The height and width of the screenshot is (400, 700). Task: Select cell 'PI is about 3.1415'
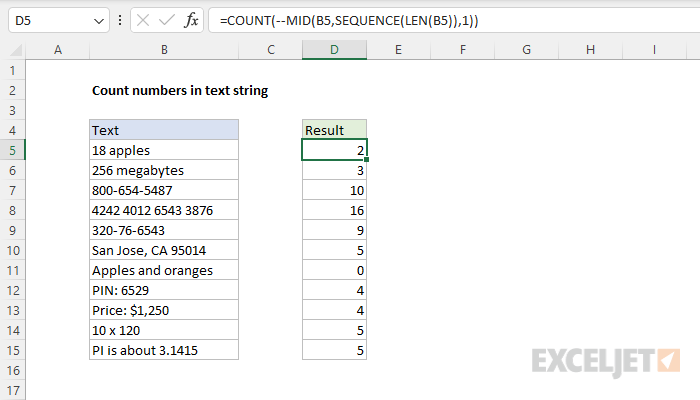click(164, 350)
